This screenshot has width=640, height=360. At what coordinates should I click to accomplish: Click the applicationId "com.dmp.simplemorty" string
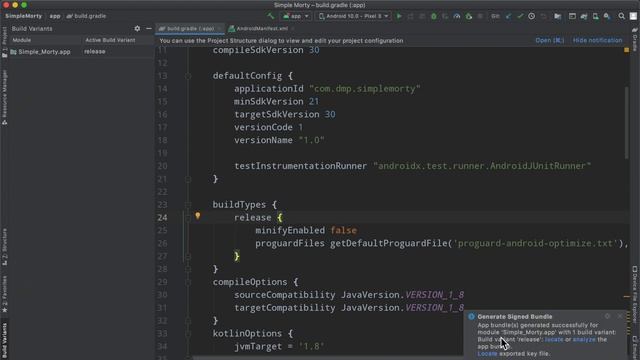pyautogui.click(x=364, y=89)
